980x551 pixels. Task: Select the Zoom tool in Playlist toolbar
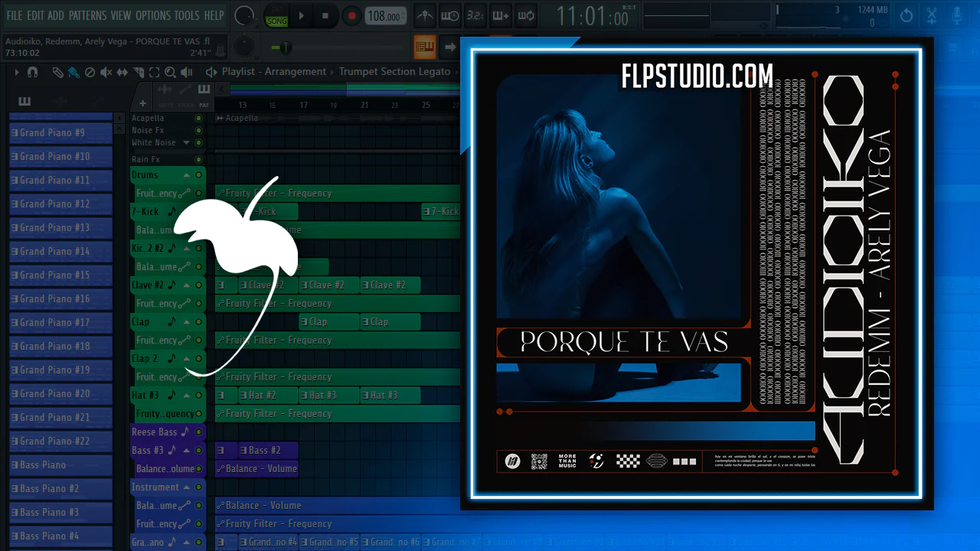click(x=170, y=72)
